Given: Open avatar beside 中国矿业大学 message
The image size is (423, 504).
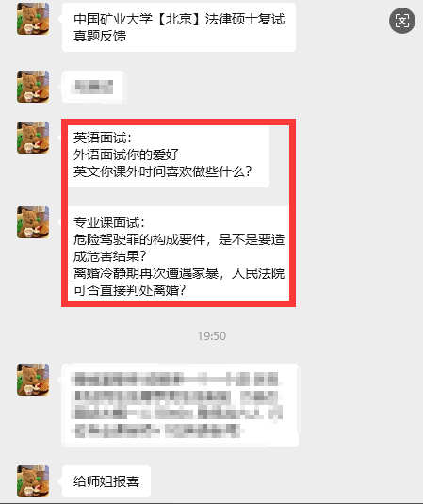Looking at the screenshot, I should click(x=33, y=19).
